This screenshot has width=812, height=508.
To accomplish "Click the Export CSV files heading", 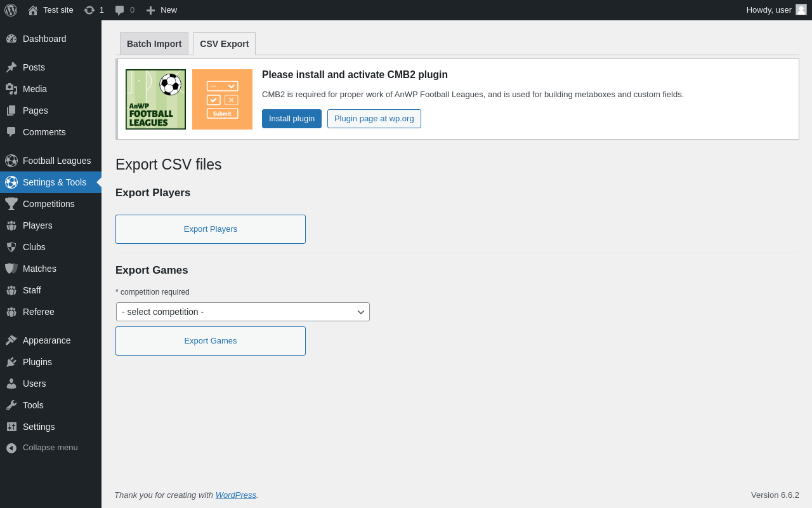I will click(x=169, y=165).
